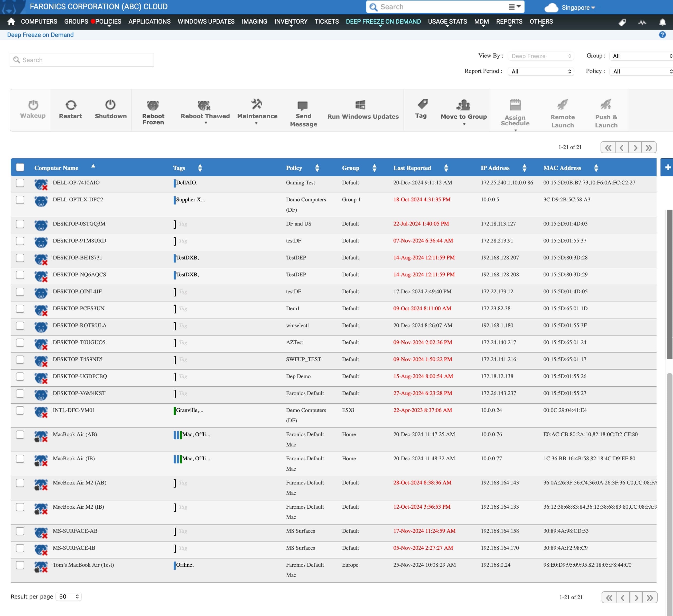
Task: Open the Policy filter dropdown
Action: point(641,71)
